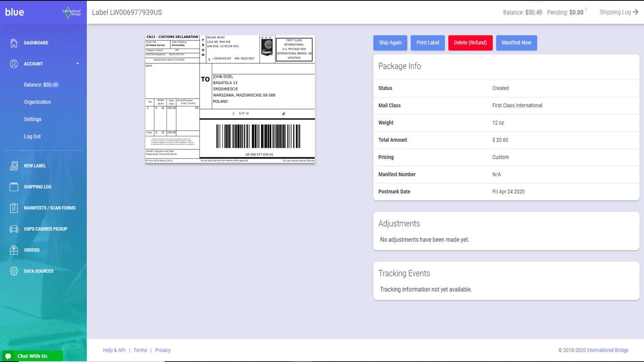Click the Total Amount $ 20.60
This screenshot has height=362, width=644.
click(500, 140)
